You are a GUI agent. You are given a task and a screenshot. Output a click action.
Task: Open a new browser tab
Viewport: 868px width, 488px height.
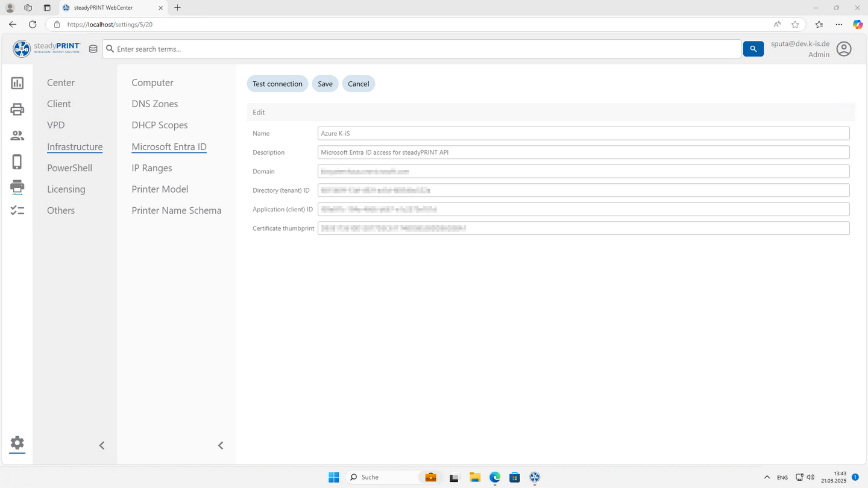click(x=177, y=8)
